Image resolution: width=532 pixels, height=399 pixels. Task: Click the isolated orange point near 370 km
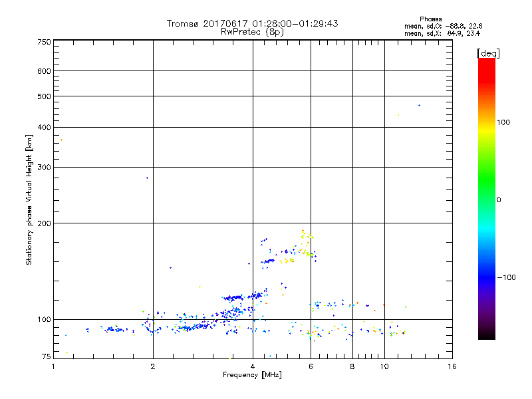[x=61, y=140]
